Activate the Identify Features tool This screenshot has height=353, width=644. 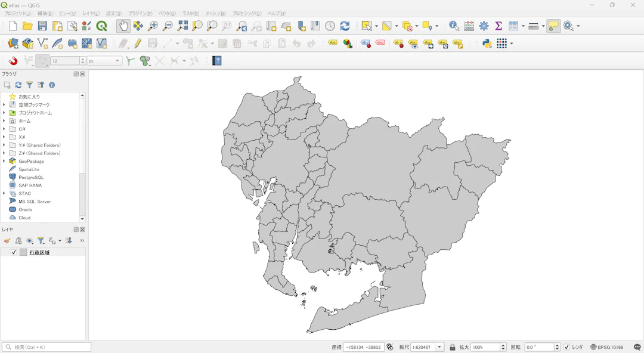coord(454,26)
